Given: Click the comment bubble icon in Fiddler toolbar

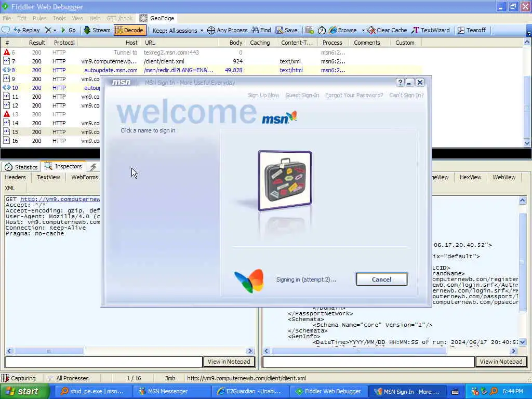Looking at the screenshot, I should [x=6, y=30].
